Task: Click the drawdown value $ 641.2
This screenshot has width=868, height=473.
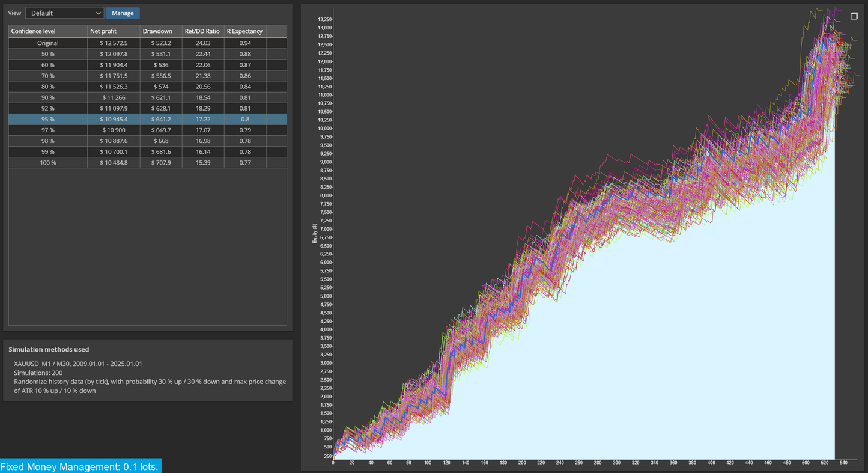Action: [161, 119]
